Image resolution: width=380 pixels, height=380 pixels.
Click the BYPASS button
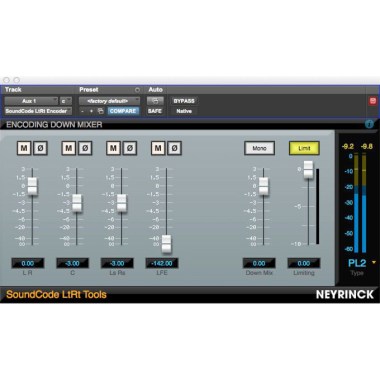tap(184, 101)
